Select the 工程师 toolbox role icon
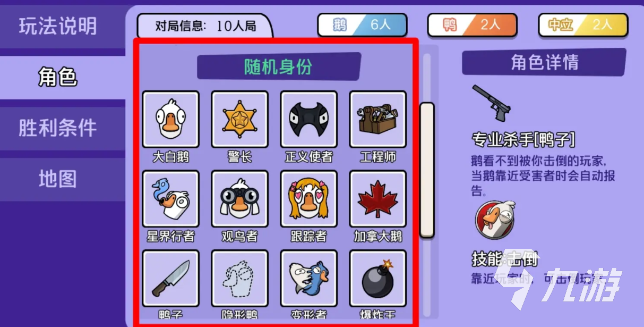The height and width of the screenshot is (327, 644). 377,119
